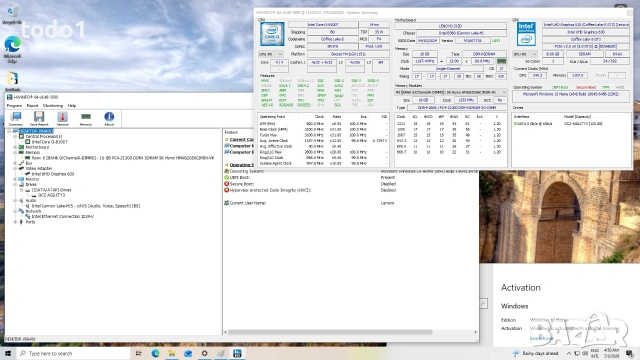Open Task View on the taskbar

[x=138, y=353]
